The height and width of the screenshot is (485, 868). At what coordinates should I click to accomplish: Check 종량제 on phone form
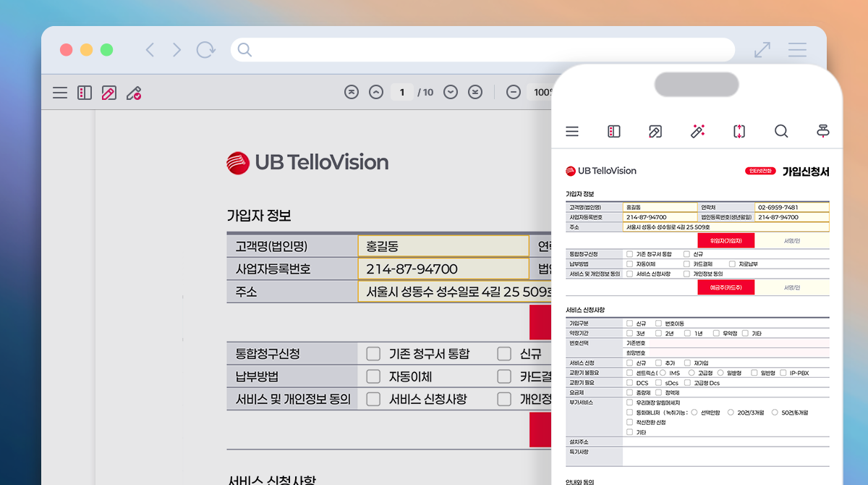[x=629, y=392]
